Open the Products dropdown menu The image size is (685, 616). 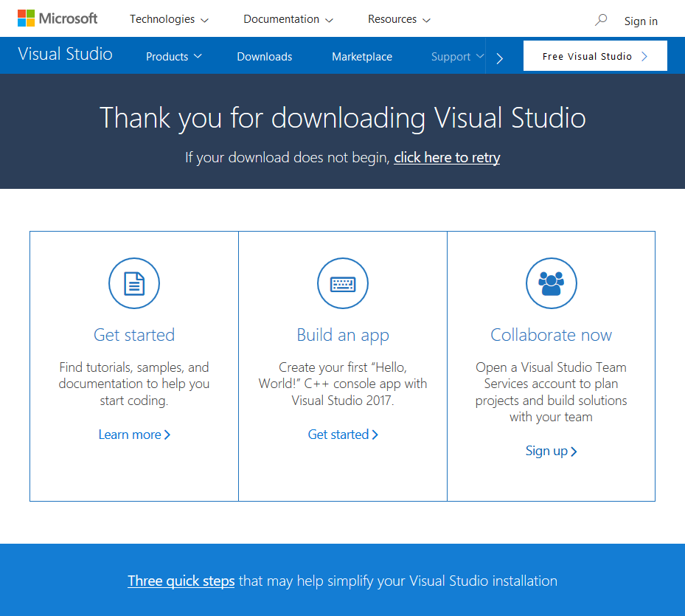[x=174, y=56]
